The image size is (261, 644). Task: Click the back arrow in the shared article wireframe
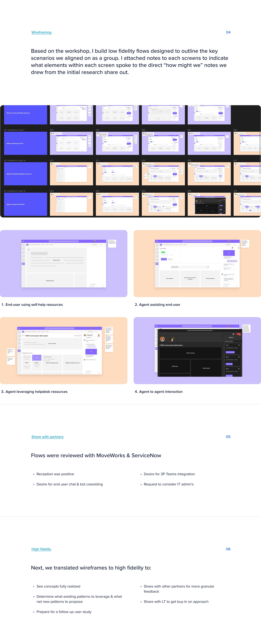coord(29,250)
